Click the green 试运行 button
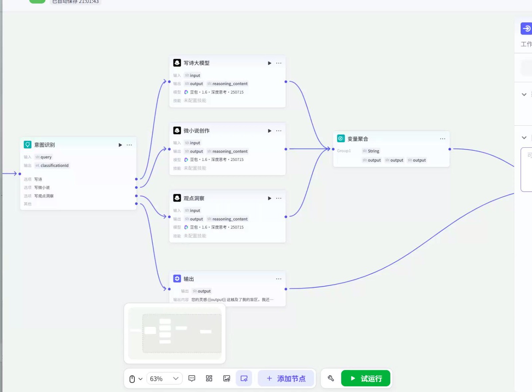 click(x=365, y=378)
